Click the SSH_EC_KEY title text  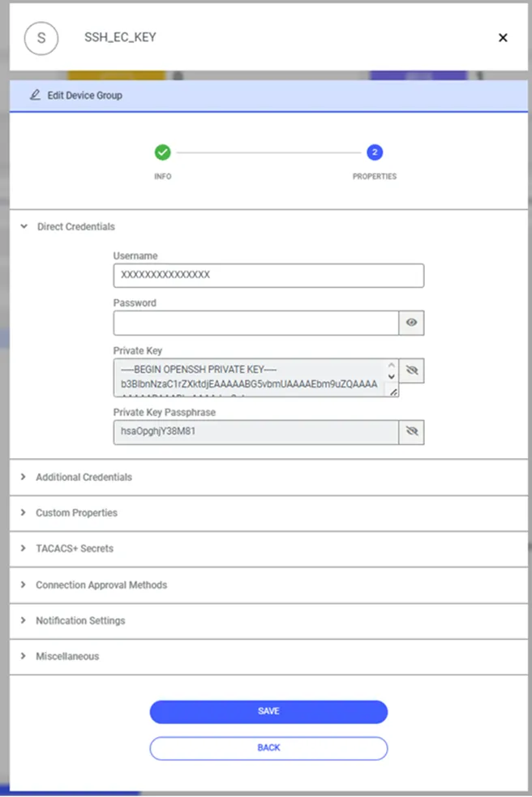pos(120,37)
